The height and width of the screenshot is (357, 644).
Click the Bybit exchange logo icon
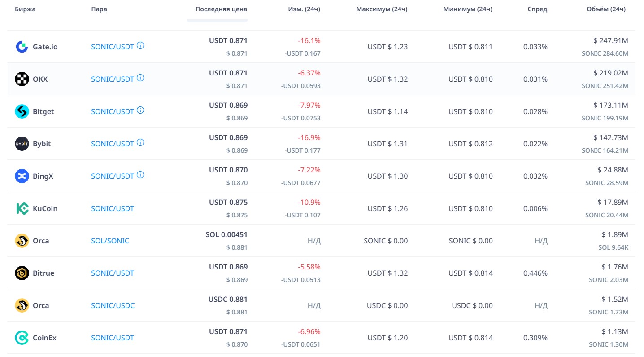22,144
